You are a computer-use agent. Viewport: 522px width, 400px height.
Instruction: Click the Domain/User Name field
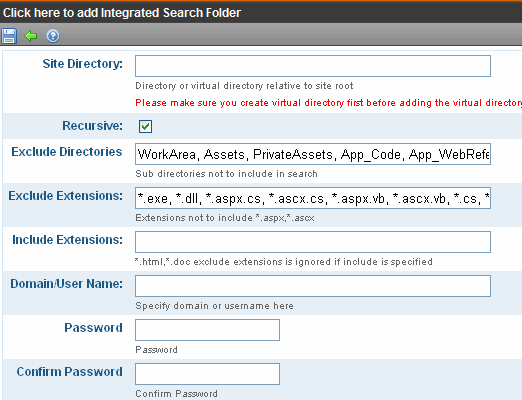pyautogui.click(x=313, y=286)
